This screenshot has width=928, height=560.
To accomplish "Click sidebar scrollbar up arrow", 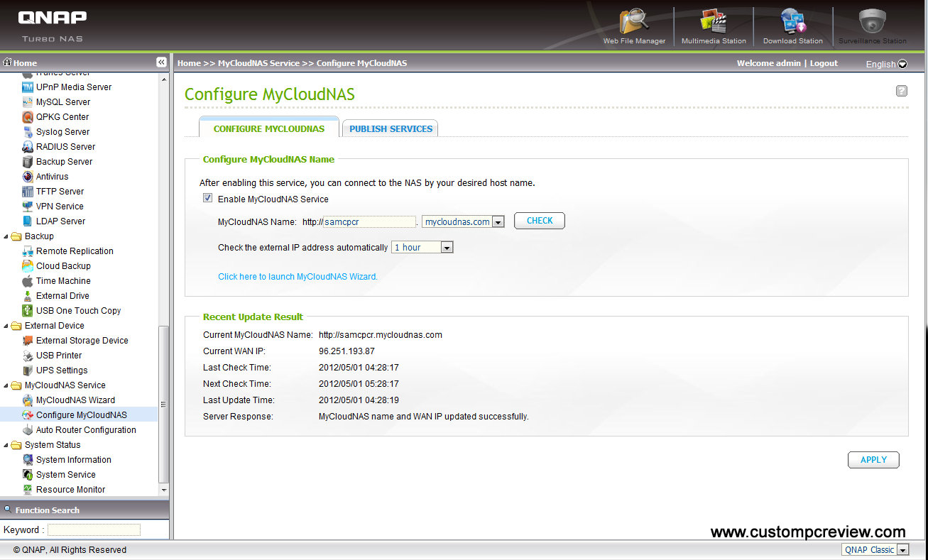I will coord(164,78).
